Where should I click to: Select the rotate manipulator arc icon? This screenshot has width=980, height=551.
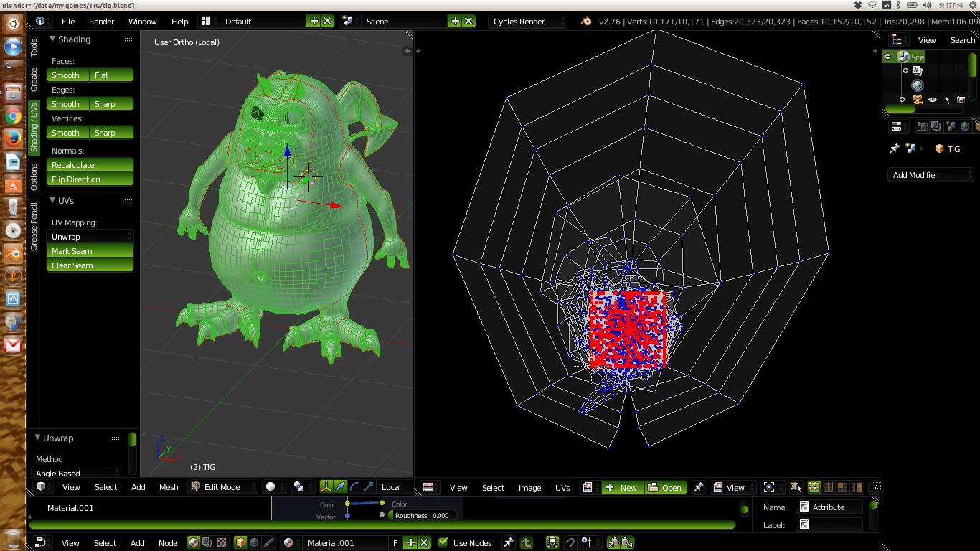click(354, 486)
